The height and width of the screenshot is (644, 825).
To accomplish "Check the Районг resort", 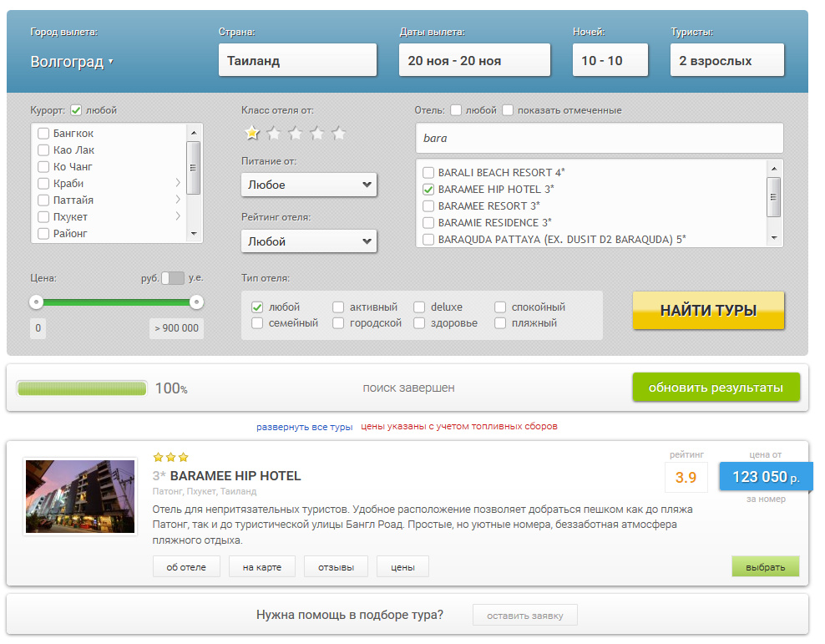I will click(x=43, y=234).
